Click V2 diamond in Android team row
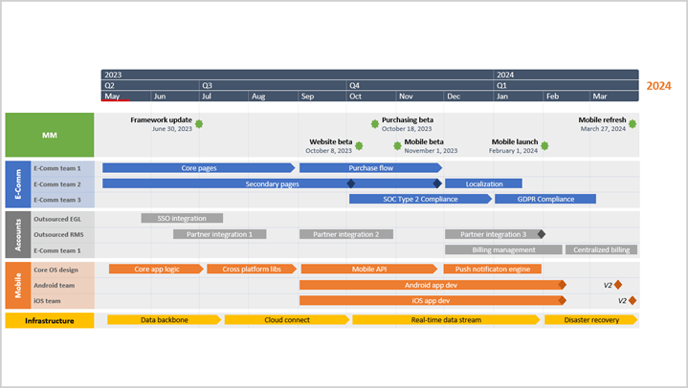688x388 pixels. pyautogui.click(x=618, y=285)
